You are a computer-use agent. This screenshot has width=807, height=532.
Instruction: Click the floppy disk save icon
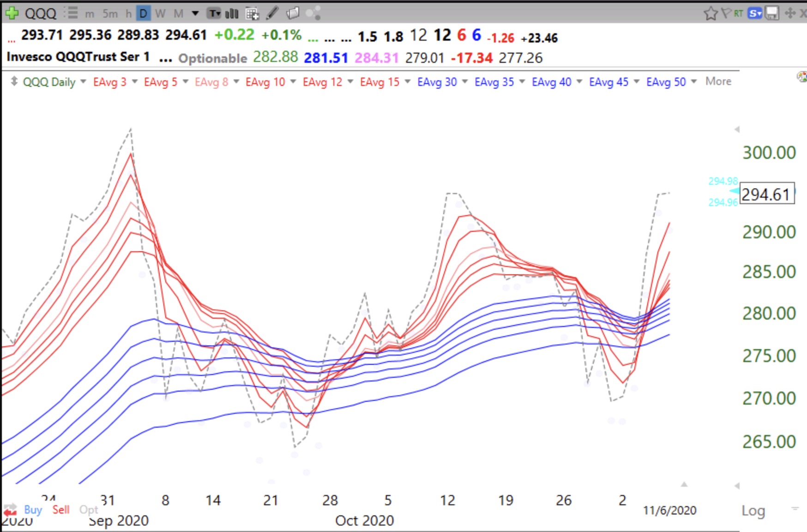click(x=771, y=13)
